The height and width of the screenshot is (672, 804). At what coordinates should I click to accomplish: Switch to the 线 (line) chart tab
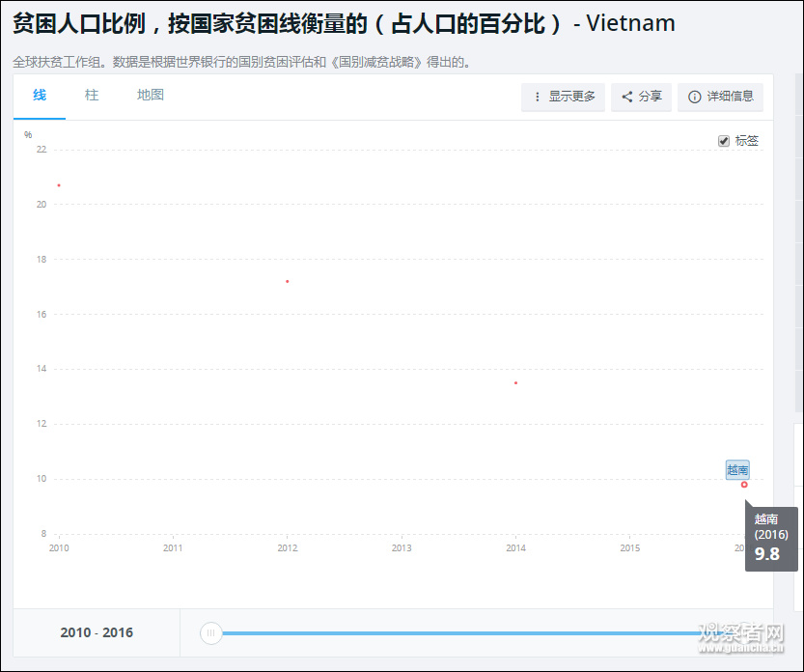pos(40,96)
